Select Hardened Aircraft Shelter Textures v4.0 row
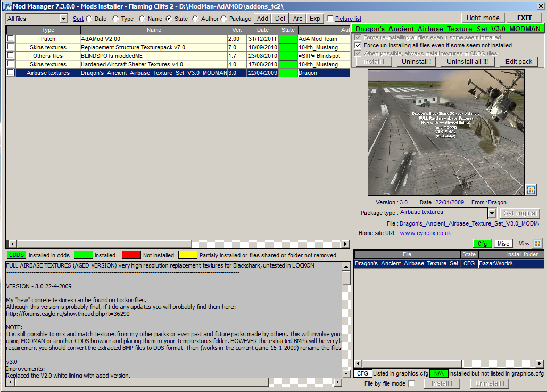547x392 pixels. [178, 64]
